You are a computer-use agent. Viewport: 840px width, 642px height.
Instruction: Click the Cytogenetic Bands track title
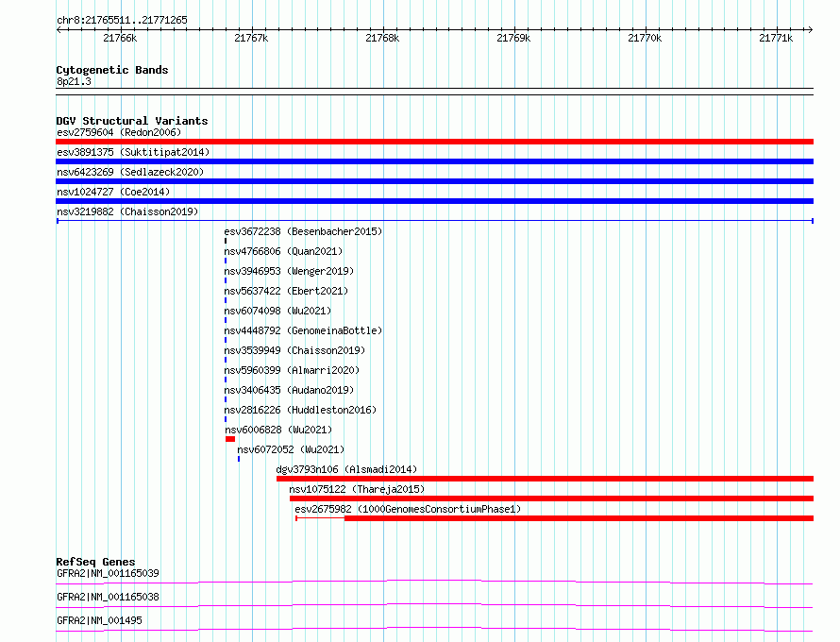112,70
